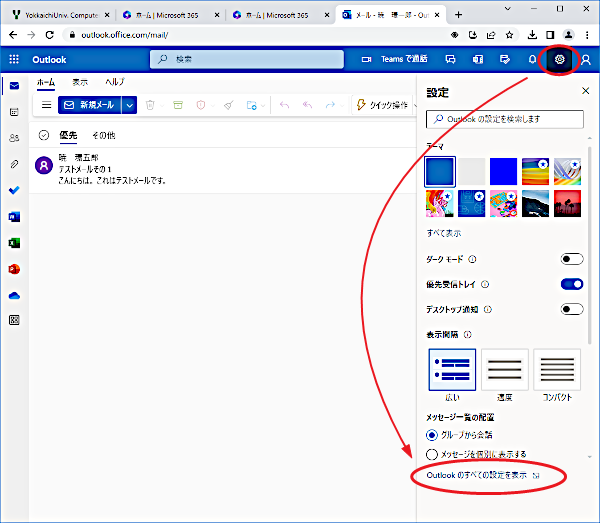600x523 pixels.
Task: Click the Outlook 検索 search box
Action: tap(247, 59)
